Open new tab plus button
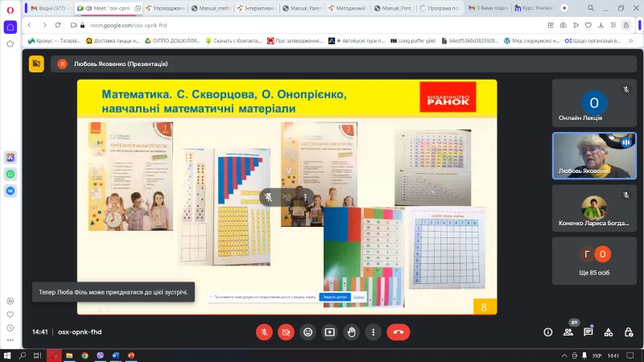This screenshot has width=644, height=362. pos(564,8)
